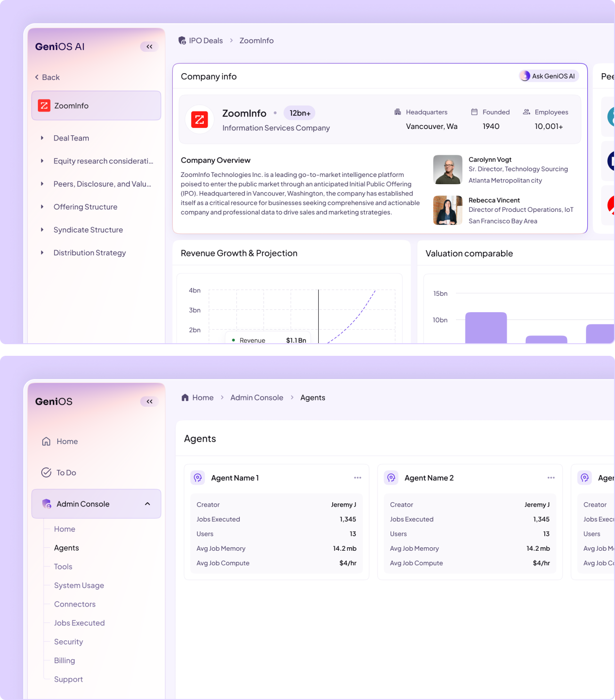
Task: Go Back in the ZoomInfo sidebar
Action: [47, 77]
